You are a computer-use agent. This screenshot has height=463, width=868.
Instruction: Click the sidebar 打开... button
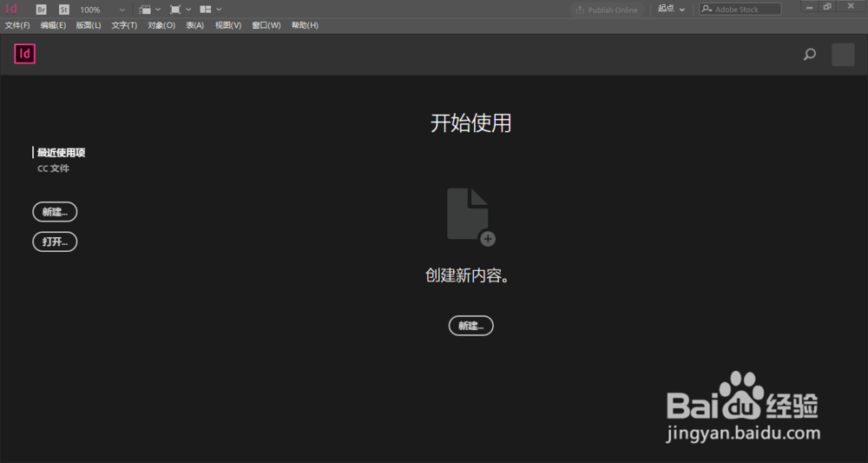55,242
